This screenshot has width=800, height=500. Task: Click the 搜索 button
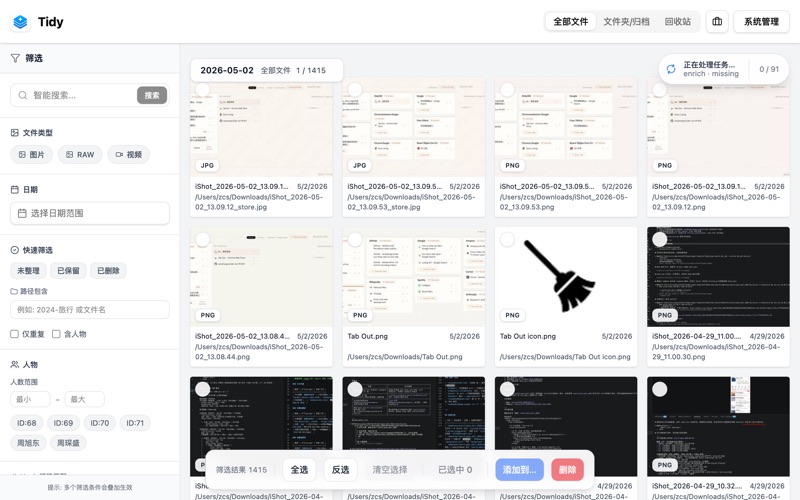pos(152,95)
